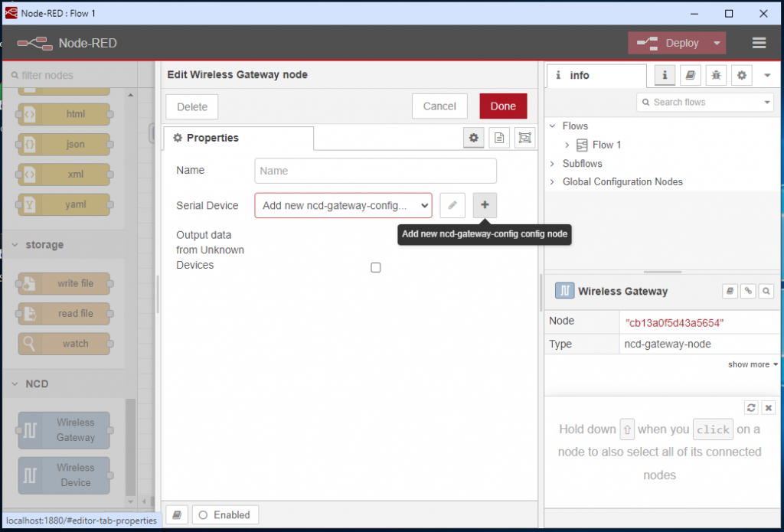784x532 pixels.
Task: Switch to the info sidebar tab
Action: [x=596, y=76]
